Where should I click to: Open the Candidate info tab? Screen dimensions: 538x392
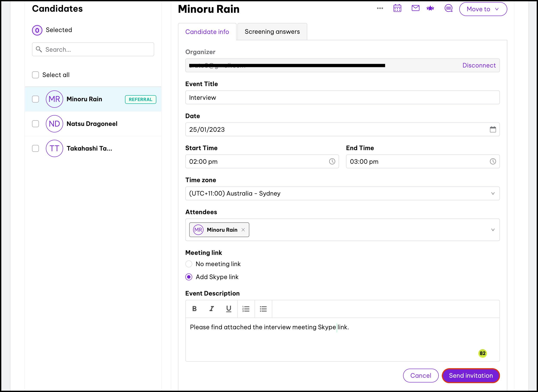pos(207,32)
